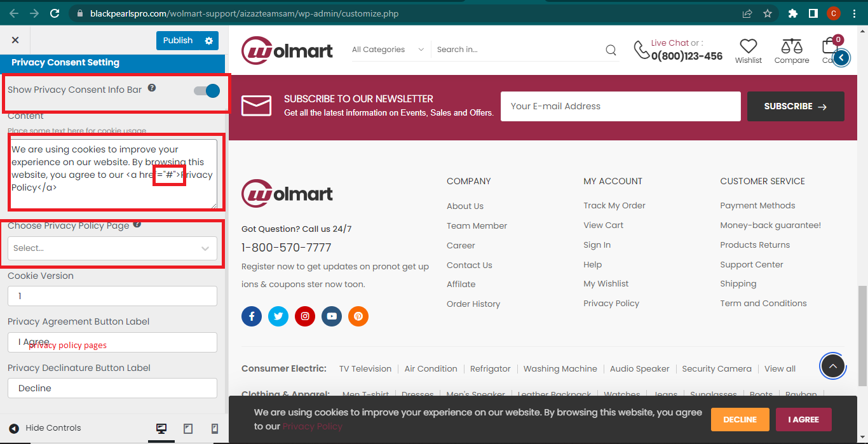Open Compare scales icon

tap(792, 46)
